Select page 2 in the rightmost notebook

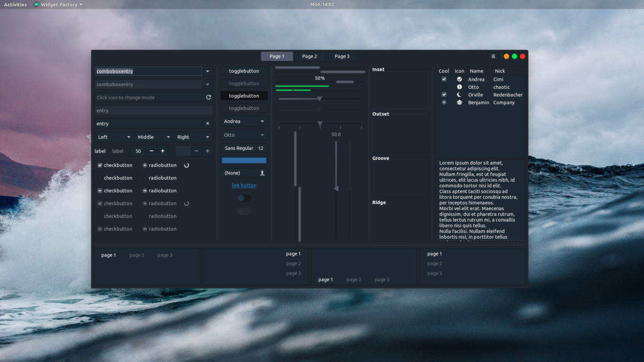[x=434, y=264]
